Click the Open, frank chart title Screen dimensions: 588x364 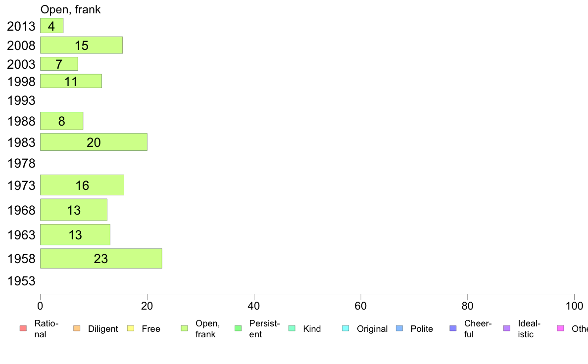[70, 9]
